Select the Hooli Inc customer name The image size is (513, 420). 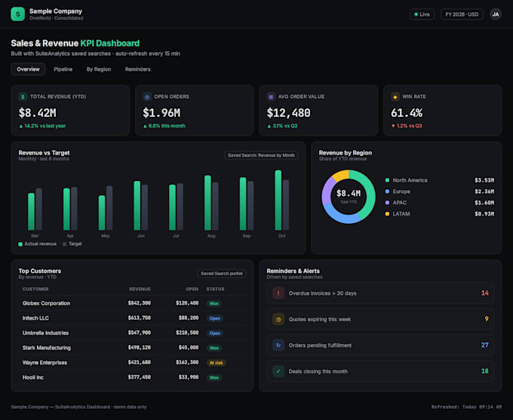click(x=32, y=378)
